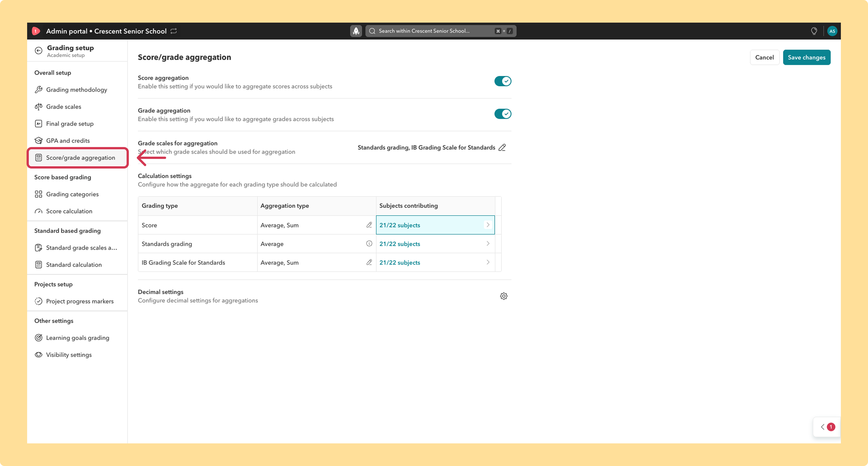Open Standard grade scales menu item
This screenshot has height=466, width=868.
pyautogui.click(x=77, y=248)
